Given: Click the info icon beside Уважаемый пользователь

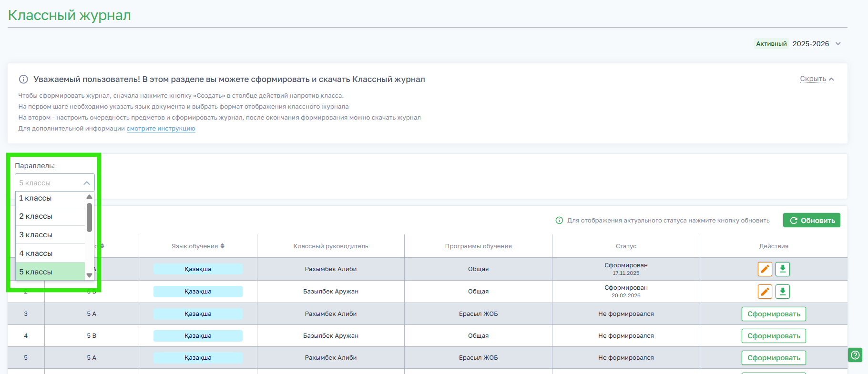Looking at the screenshot, I should [23, 79].
